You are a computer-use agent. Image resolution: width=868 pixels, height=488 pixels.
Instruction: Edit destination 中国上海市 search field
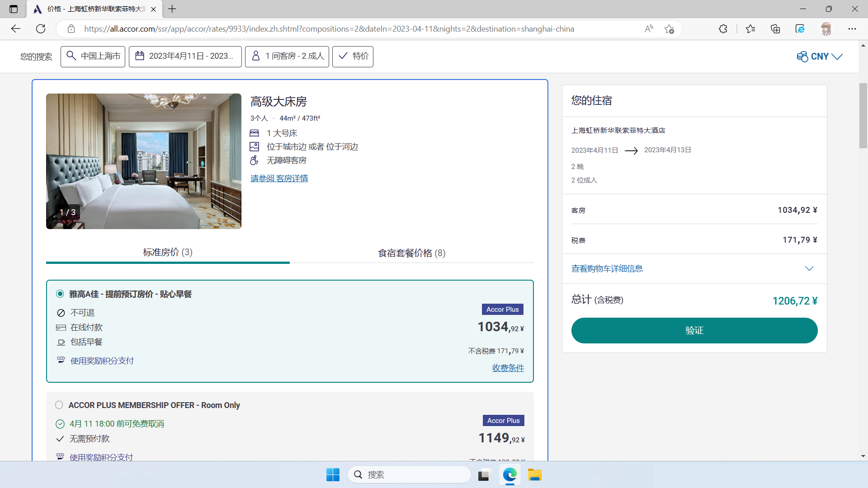tap(93, 56)
